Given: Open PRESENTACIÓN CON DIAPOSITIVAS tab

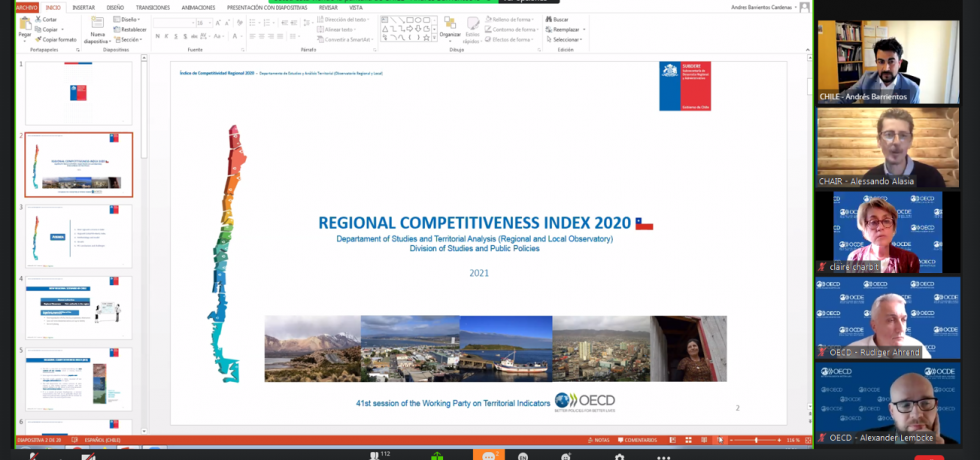Looking at the screenshot, I should point(267,8).
